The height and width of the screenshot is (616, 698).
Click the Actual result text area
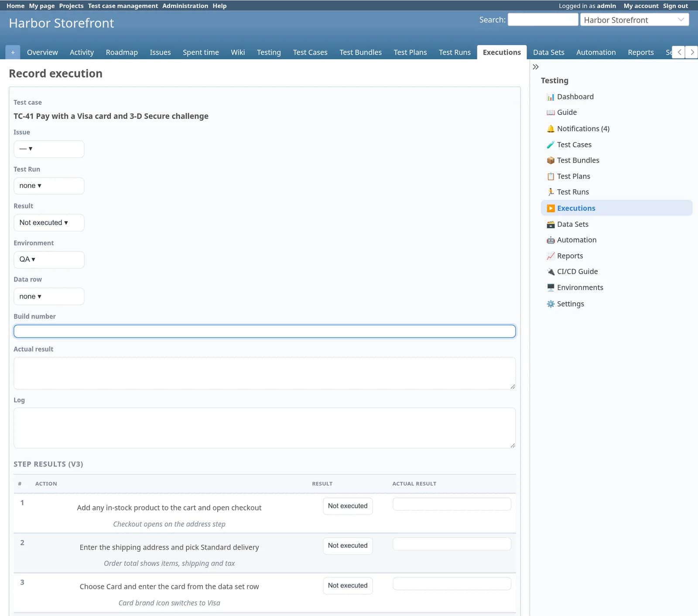264,373
